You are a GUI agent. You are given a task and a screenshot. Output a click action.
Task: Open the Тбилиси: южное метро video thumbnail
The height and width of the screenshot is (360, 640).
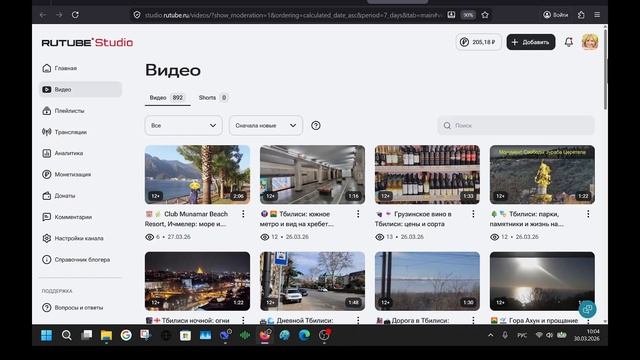(x=312, y=174)
